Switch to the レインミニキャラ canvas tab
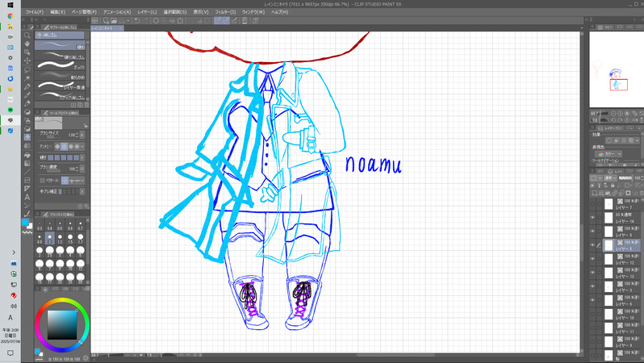 click(106, 28)
